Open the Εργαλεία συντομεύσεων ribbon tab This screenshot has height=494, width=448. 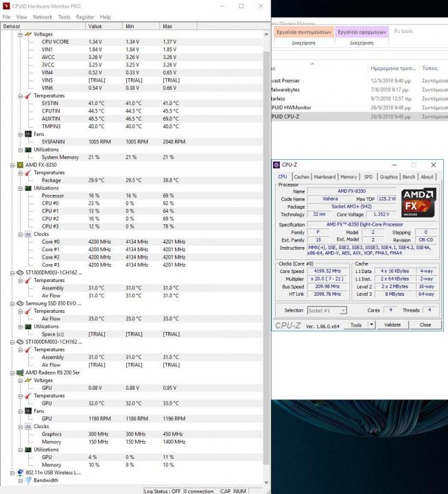coord(304,32)
